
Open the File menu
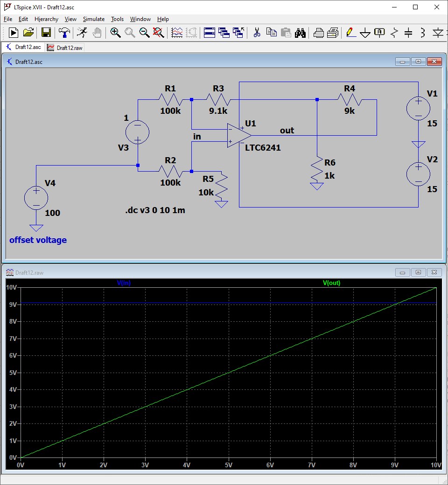pyautogui.click(x=8, y=19)
